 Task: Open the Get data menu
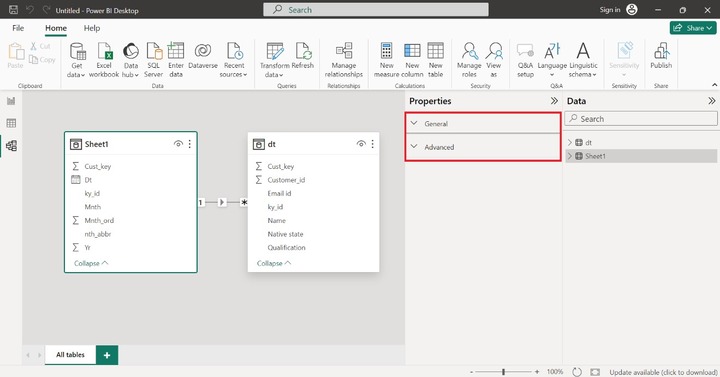click(77, 60)
